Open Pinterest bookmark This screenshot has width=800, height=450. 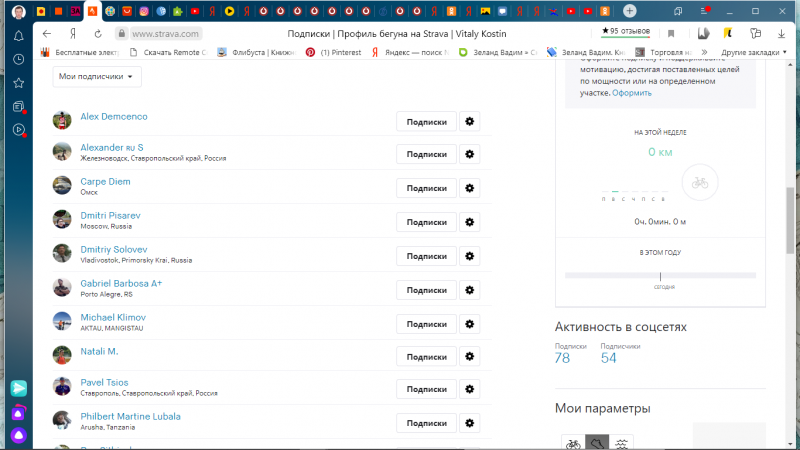pyautogui.click(x=334, y=52)
